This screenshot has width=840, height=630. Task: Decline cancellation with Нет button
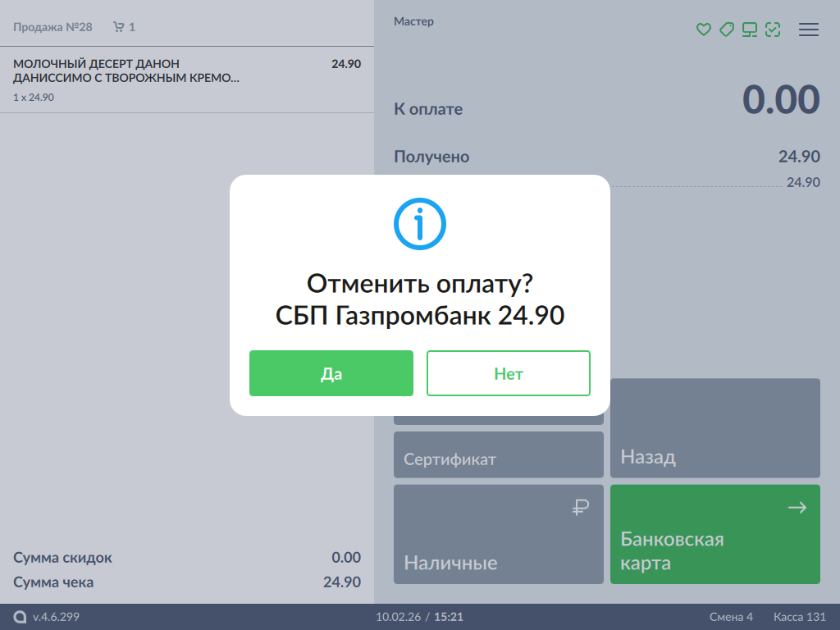tap(509, 373)
